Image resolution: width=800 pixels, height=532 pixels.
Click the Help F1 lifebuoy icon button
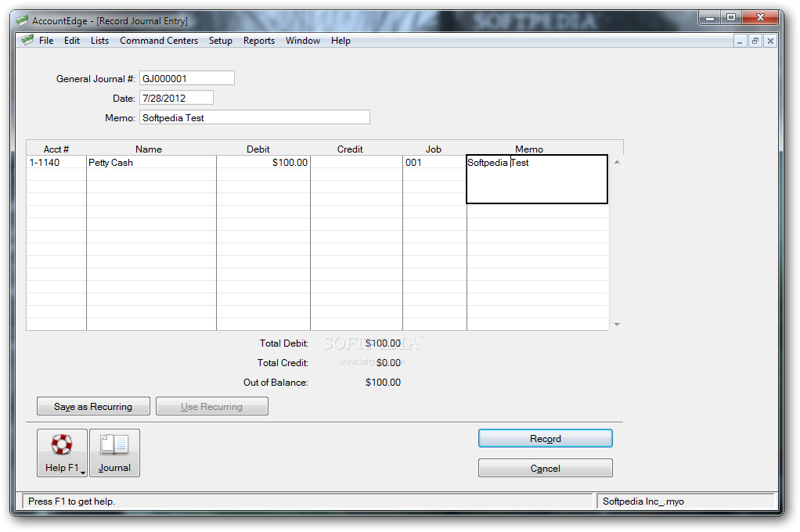pyautogui.click(x=62, y=452)
